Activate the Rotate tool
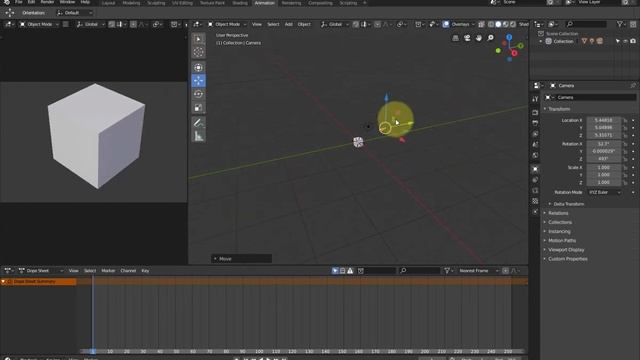The height and width of the screenshot is (360, 640). pos(198,94)
